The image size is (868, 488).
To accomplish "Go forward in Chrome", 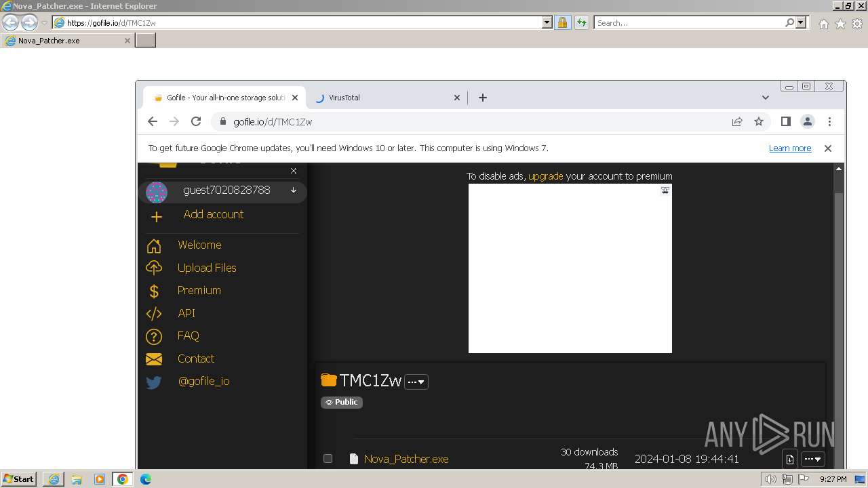I will [174, 121].
